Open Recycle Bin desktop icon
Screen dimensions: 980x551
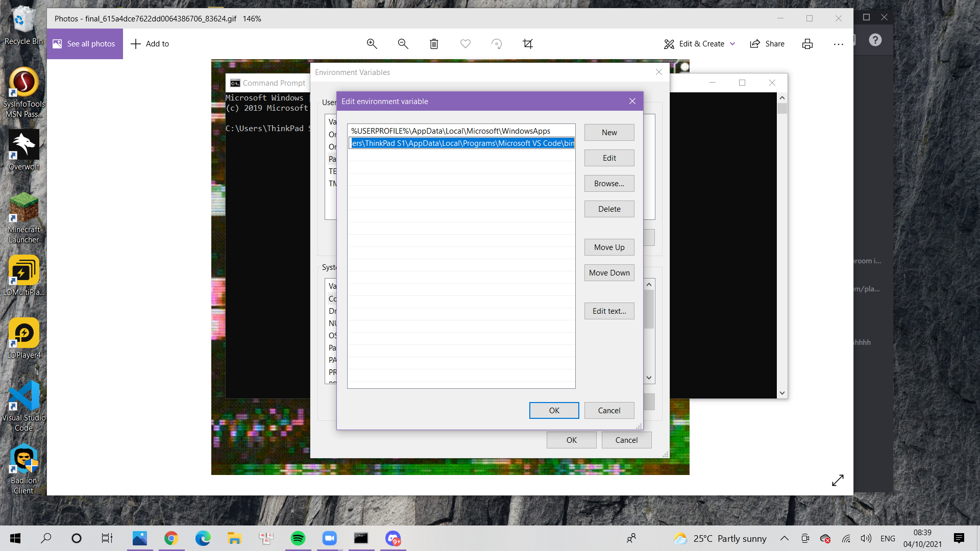click(23, 26)
